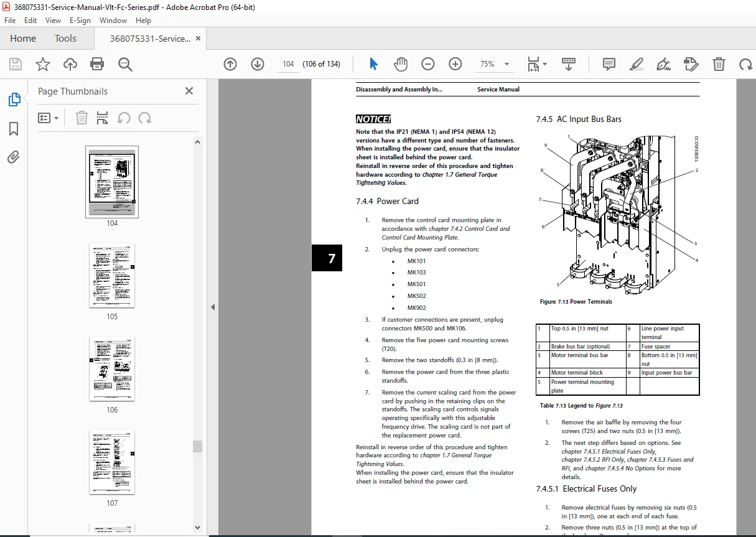Close the Page Thumbnails panel
Screen dimensions: 756x537
[x=189, y=91]
